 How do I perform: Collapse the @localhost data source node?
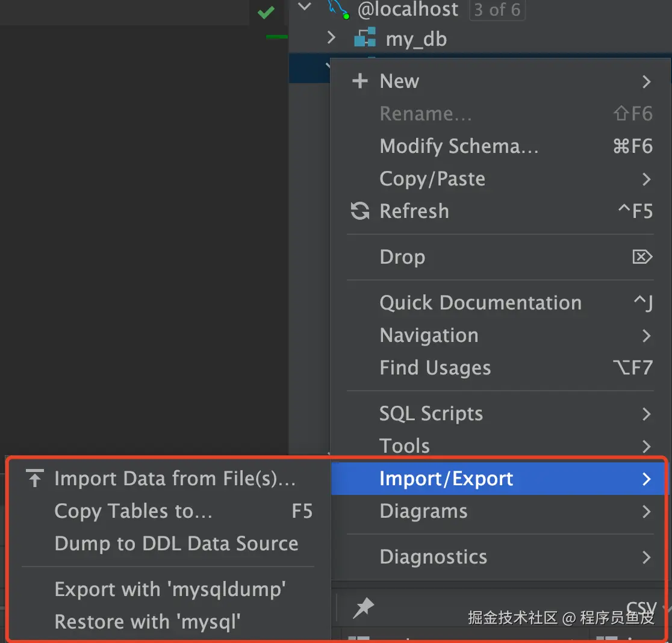(305, 7)
